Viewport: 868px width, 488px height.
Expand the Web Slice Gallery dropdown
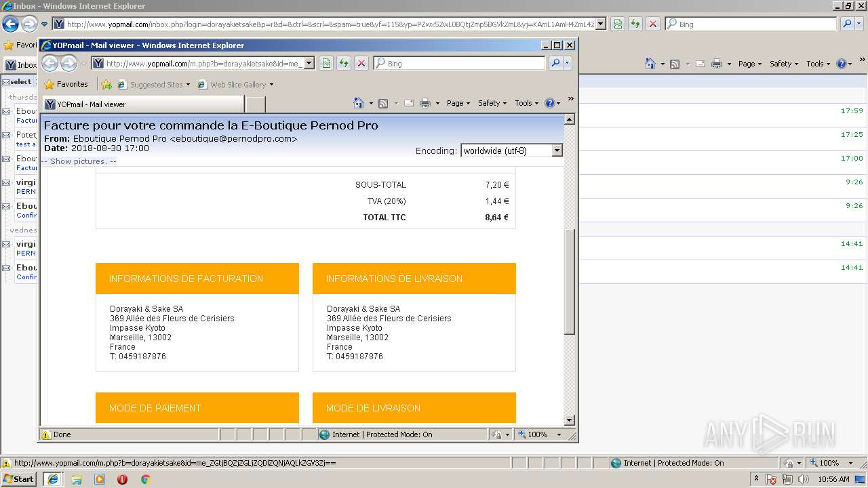[271, 85]
